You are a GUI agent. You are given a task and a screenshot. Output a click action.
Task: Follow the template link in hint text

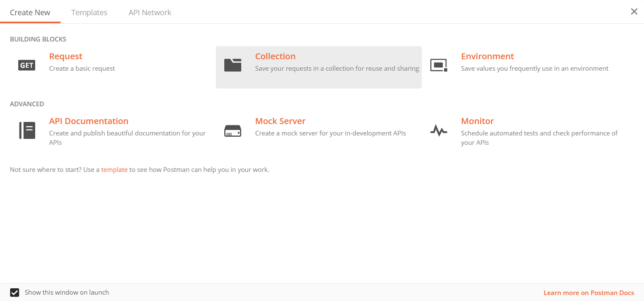click(x=114, y=170)
